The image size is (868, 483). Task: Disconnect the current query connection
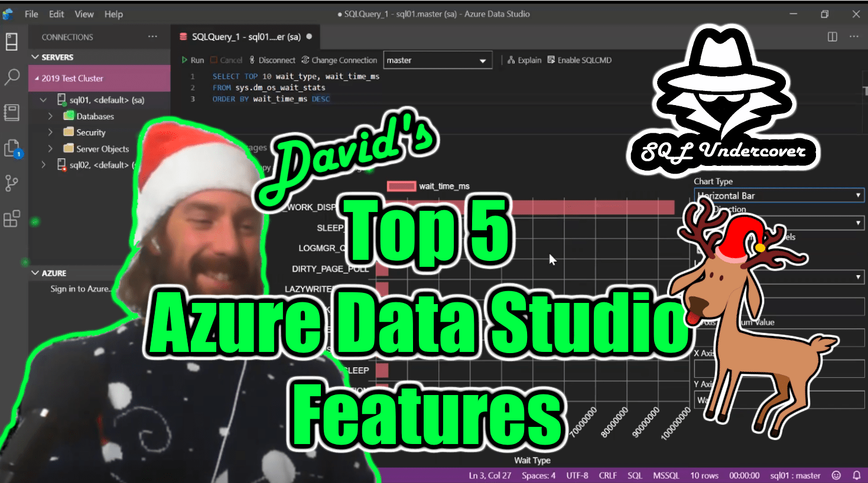point(272,60)
